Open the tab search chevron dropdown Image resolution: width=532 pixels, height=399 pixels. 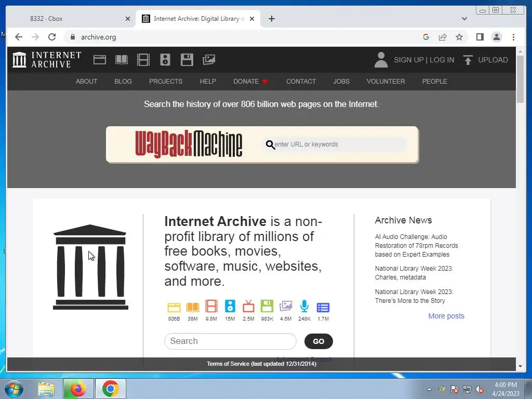(464, 19)
